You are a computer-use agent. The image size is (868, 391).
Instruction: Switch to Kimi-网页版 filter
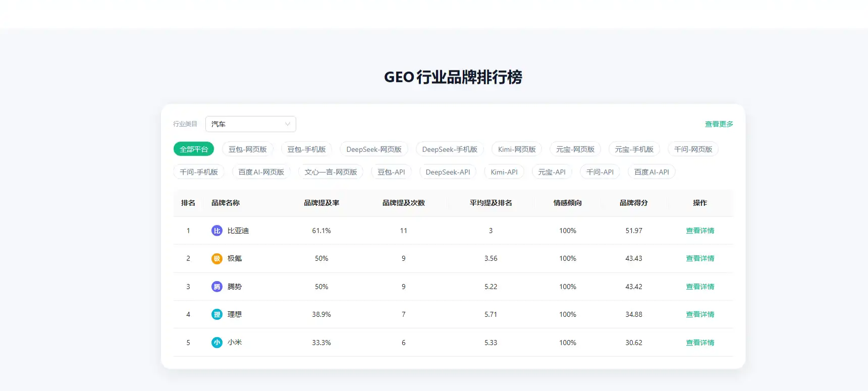(517, 149)
